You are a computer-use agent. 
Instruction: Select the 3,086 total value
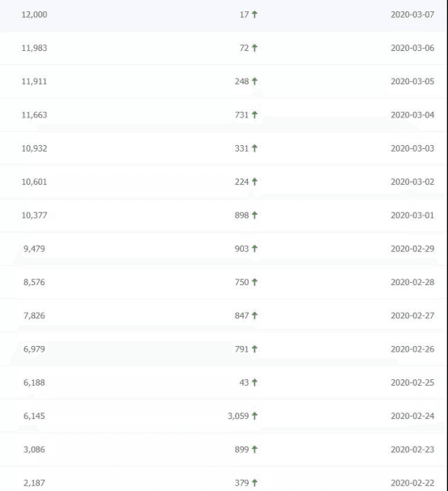click(x=34, y=450)
